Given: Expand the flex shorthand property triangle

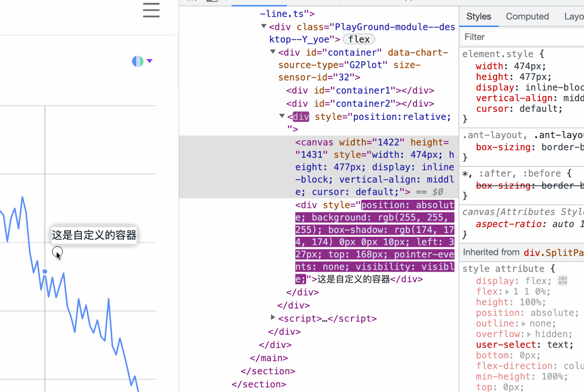Looking at the screenshot, I should (507, 292).
